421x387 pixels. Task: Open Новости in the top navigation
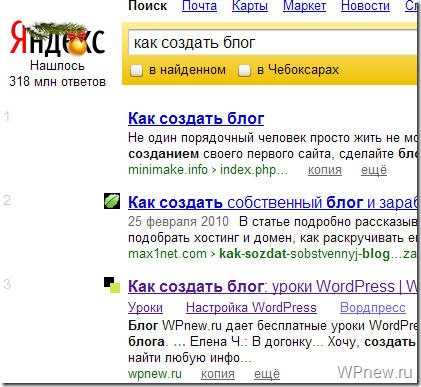point(365,6)
